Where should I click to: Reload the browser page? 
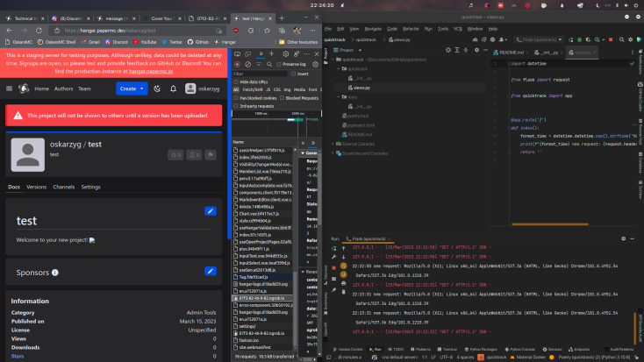39,31
